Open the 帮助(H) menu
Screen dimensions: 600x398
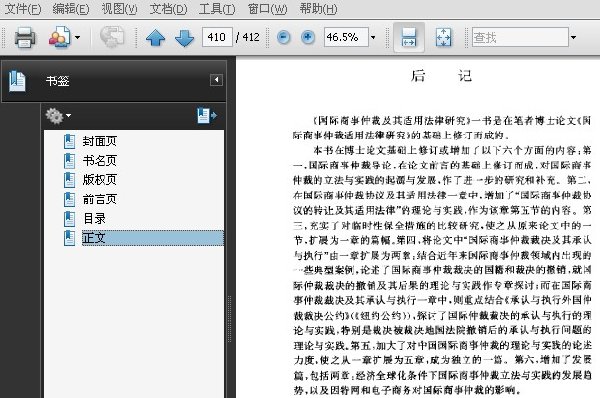coord(318,8)
